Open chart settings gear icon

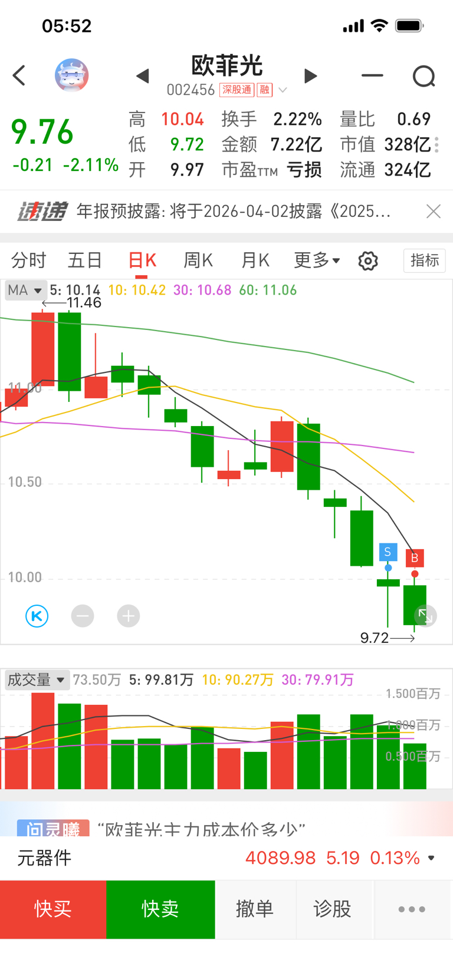tap(368, 260)
